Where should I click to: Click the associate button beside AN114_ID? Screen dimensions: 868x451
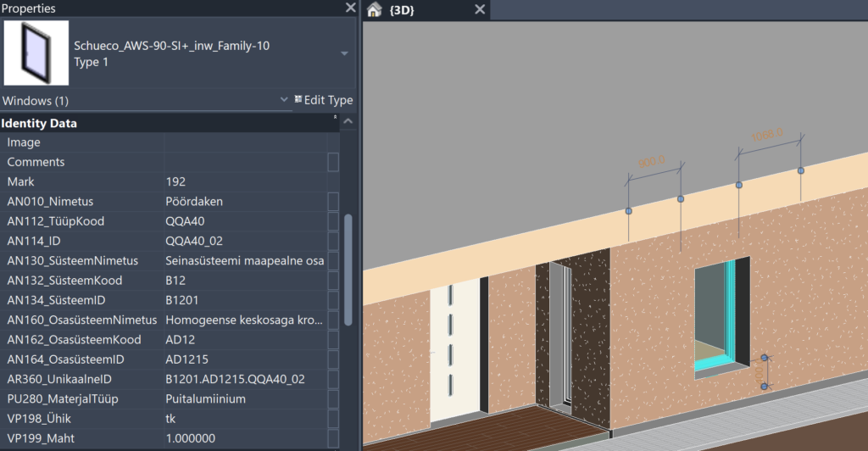(333, 241)
